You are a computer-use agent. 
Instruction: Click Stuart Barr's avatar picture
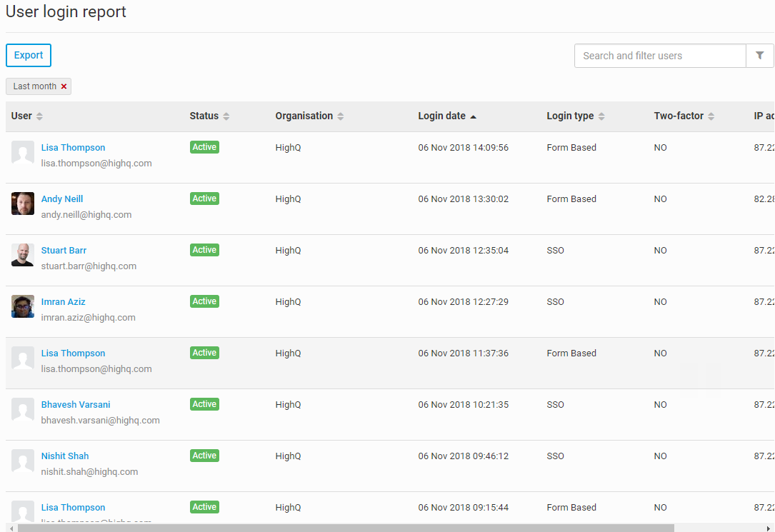[23, 255]
